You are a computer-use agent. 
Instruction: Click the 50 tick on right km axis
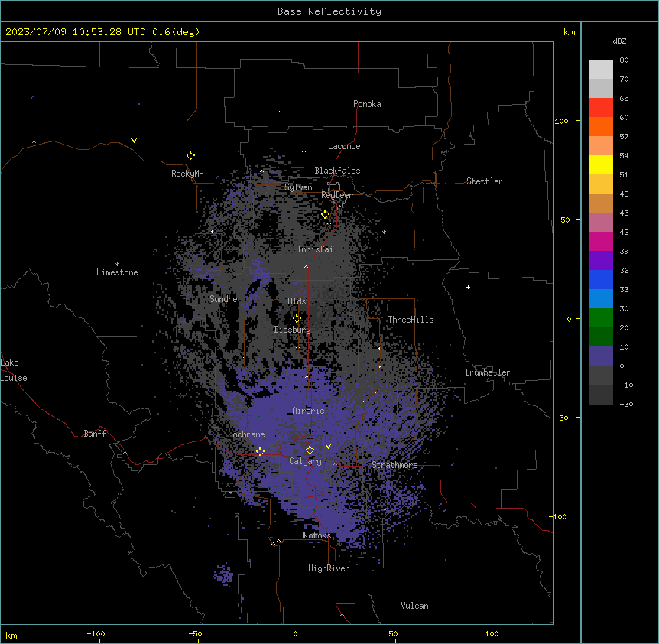click(x=565, y=220)
